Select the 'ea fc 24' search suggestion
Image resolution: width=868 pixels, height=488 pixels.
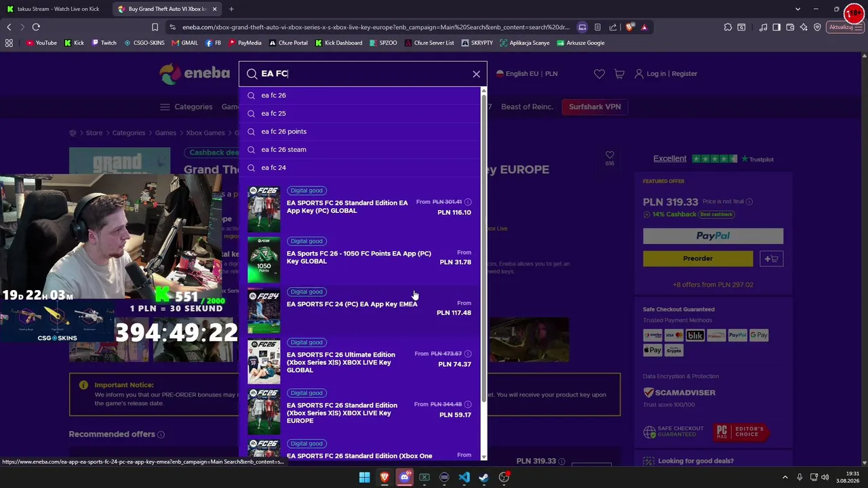(361, 167)
